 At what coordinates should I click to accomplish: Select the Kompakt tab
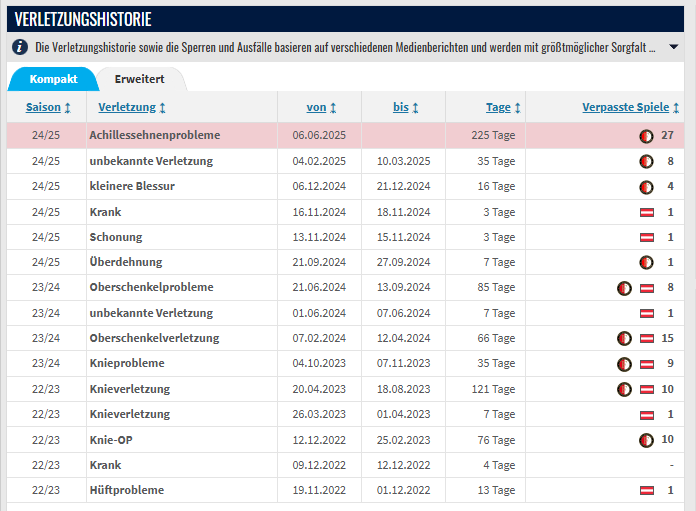pos(53,79)
